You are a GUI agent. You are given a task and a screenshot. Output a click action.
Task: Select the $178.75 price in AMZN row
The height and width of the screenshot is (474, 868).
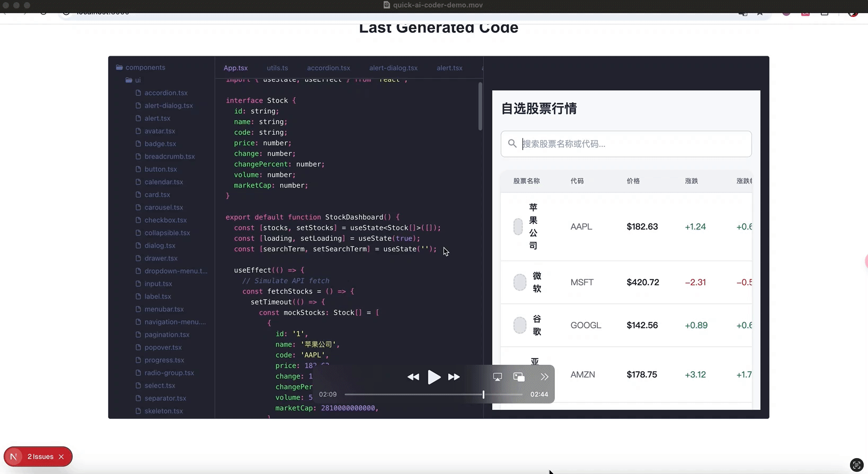point(642,374)
